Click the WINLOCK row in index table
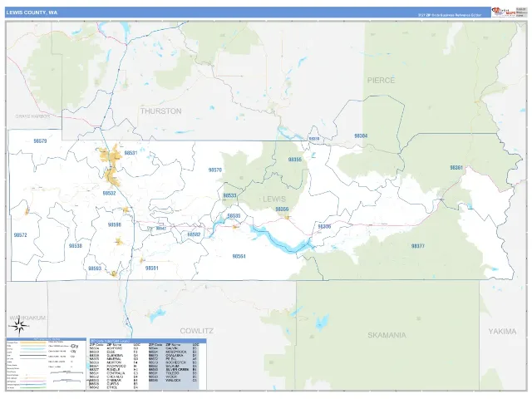Image resolution: width=532 pixels, height=399 pixels. 174,381
